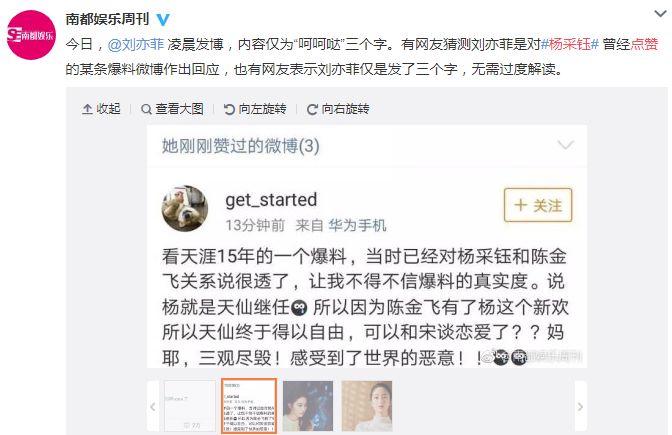Viewport: 672px width, 435px height.
Task: Open the @刘亦菲 mention link
Action: [x=136, y=44]
